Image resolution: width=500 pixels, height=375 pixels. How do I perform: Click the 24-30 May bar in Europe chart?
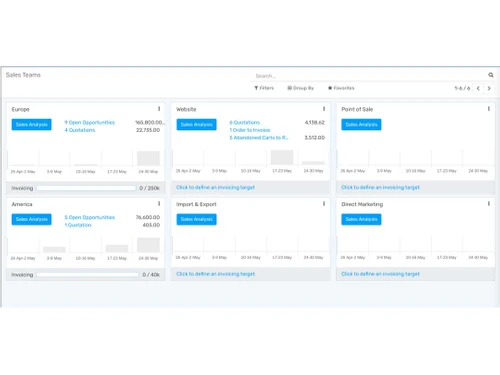(148, 158)
